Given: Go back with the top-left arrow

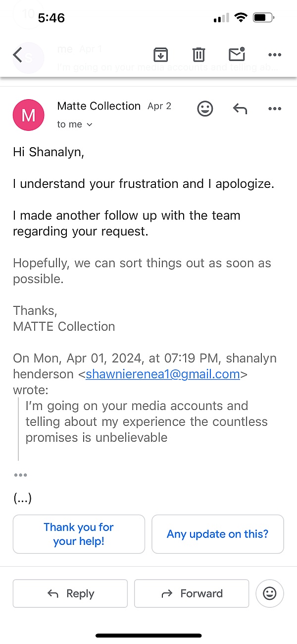Looking at the screenshot, I should 18,55.
